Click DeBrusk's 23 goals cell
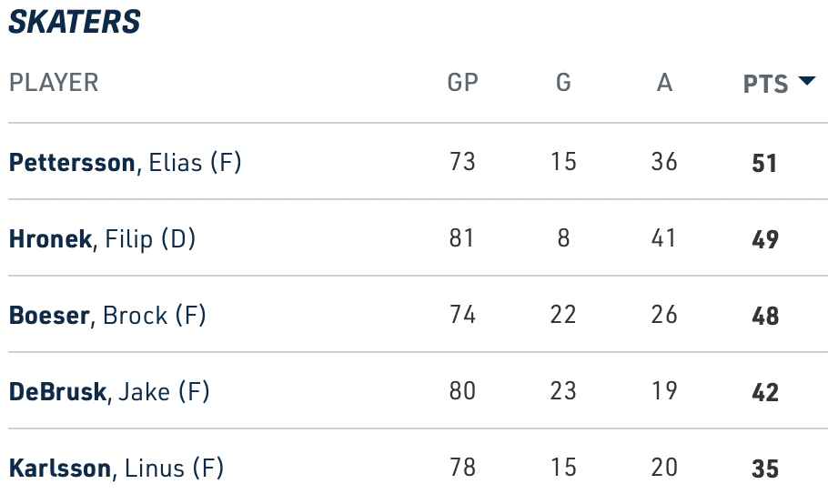828x504 pixels. [x=563, y=392]
